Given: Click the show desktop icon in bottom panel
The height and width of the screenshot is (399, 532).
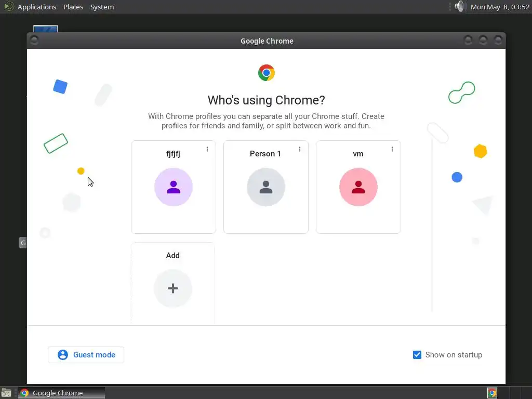Looking at the screenshot, I should click(x=6, y=393).
